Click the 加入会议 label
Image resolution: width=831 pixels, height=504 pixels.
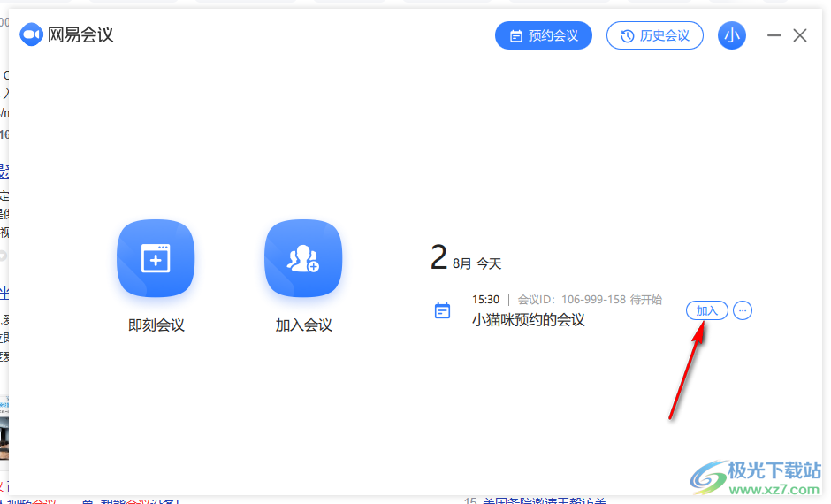point(304,325)
